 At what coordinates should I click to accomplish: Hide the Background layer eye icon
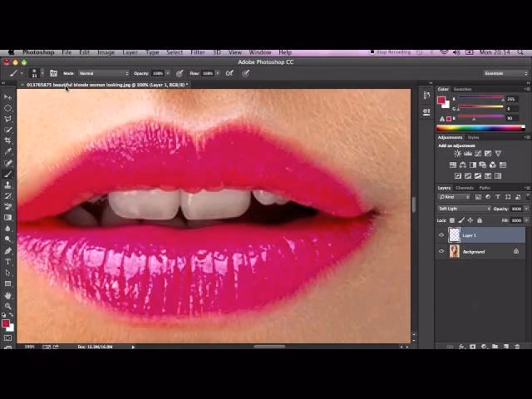441,251
